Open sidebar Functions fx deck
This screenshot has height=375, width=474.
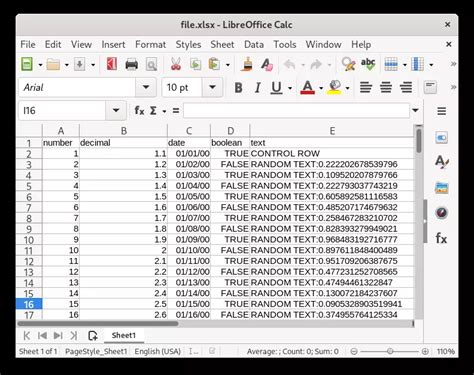click(x=441, y=239)
